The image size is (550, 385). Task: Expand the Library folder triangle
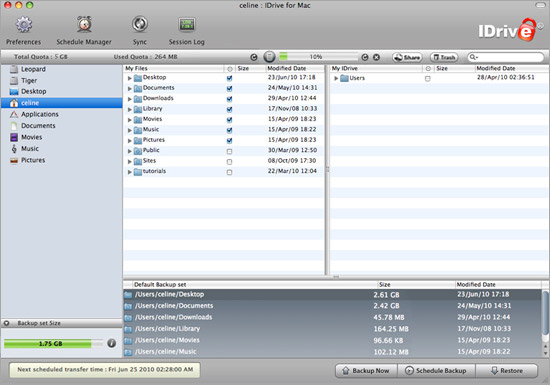pos(129,109)
